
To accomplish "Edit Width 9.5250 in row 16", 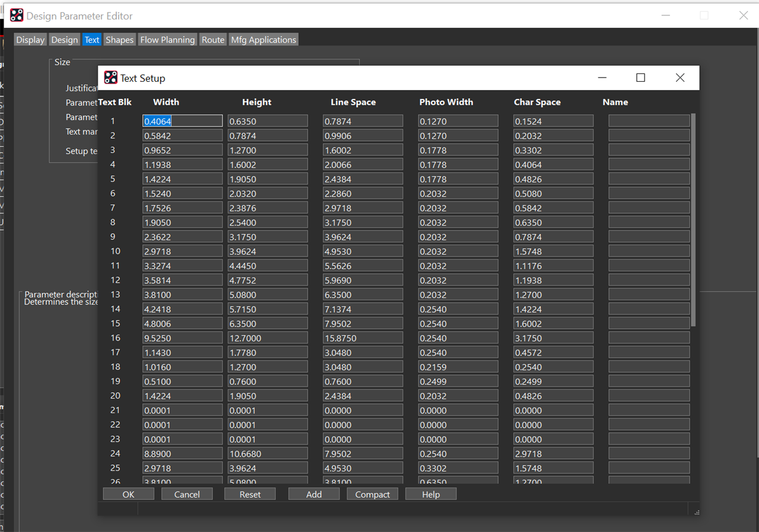I will tap(183, 338).
